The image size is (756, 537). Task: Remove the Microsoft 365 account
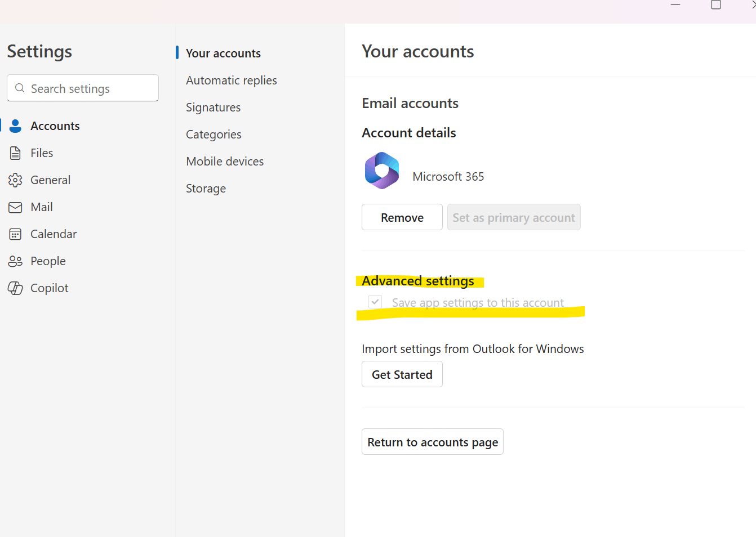pyautogui.click(x=402, y=217)
